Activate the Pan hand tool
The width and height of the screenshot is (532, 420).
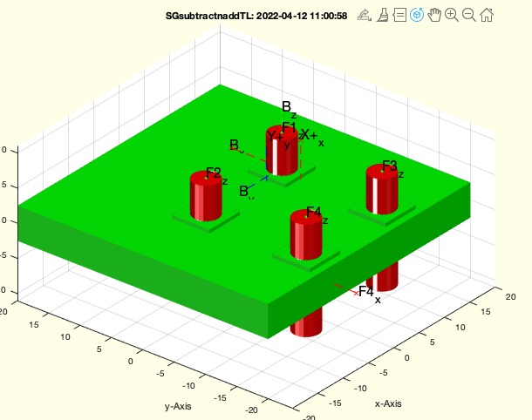click(x=434, y=15)
